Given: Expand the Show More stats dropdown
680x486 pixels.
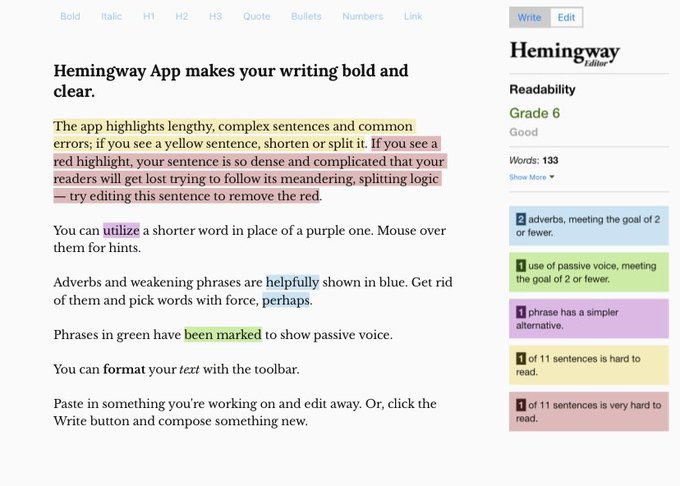Looking at the screenshot, I should (x=532, y=177).
